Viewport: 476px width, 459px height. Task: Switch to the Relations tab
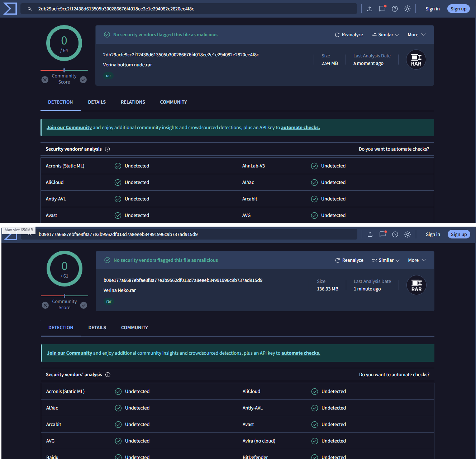[x=133, y=102]
